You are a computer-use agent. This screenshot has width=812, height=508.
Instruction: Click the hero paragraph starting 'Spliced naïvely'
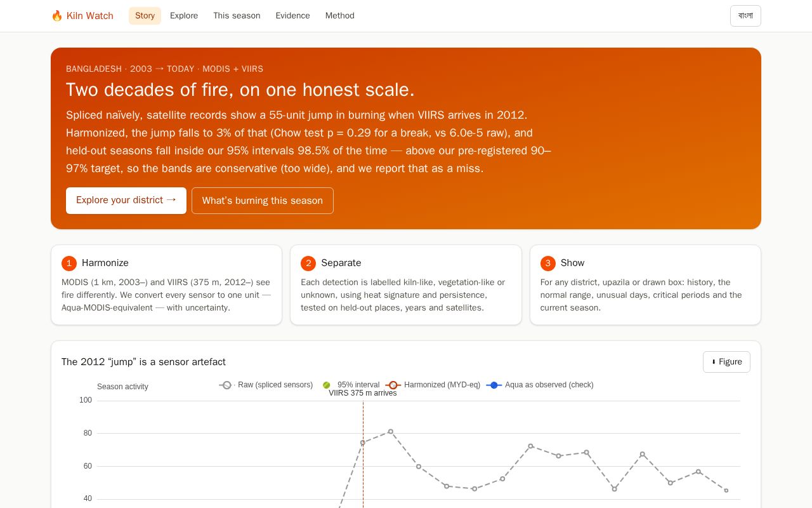309,142
